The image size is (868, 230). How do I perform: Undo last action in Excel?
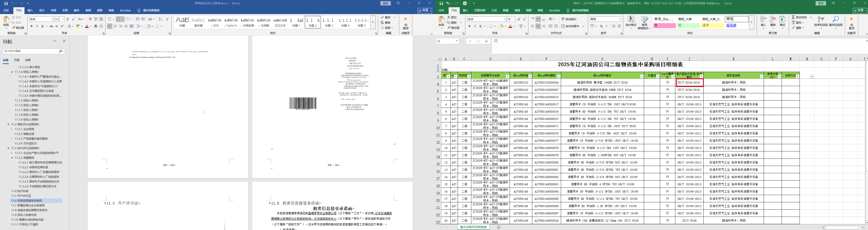[x=448, y=3]
